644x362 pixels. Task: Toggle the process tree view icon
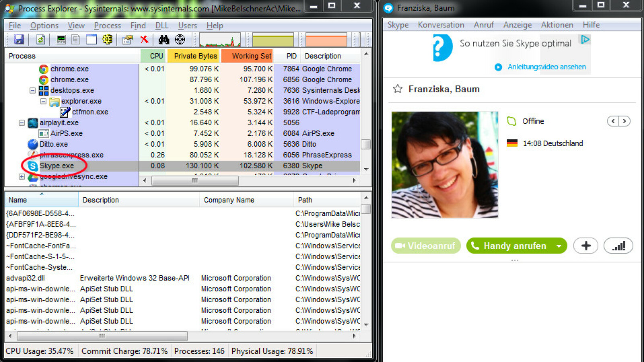click(x=76, y=39)
